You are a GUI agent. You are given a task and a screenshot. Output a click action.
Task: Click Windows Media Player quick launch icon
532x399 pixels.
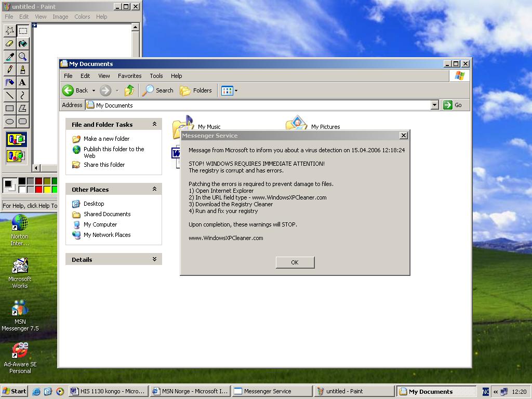[x=60, y=392]
